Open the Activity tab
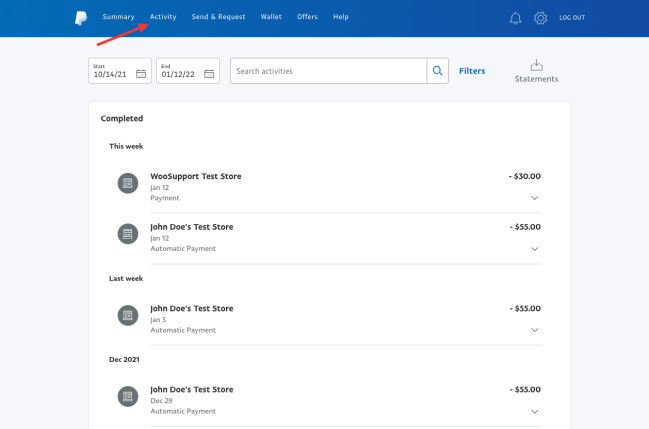Viewport: 649px width, 429px height. (163, 17)
